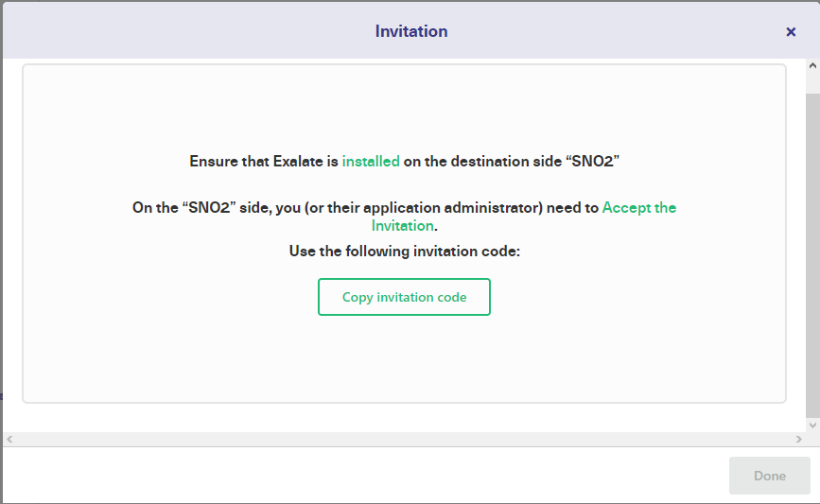Image resolution: width=820 pixels, height=504 pixels.
Task: Click the vertical scrollbar up arrow
Action: (812, 66)
